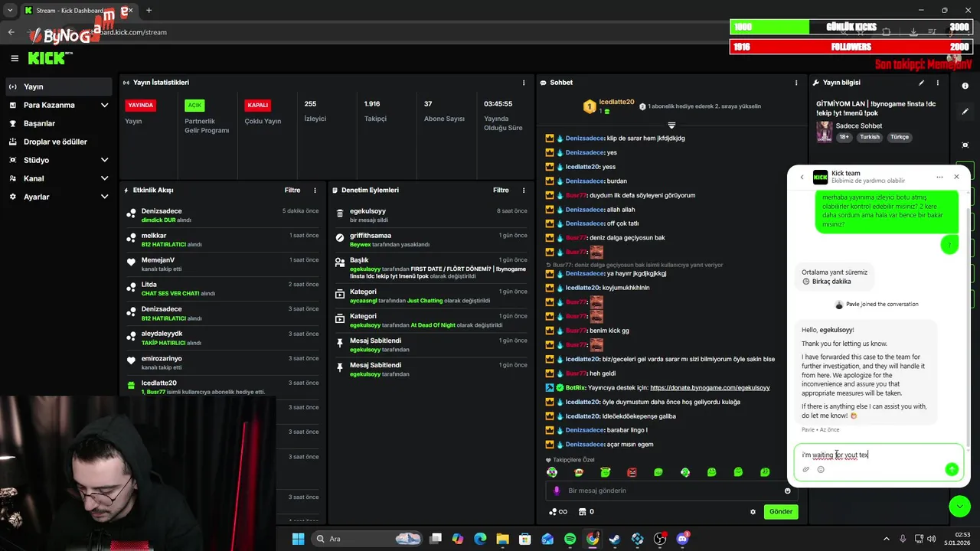Open the channel points infinity icon
The height and width of the screenshot is (551, 980).
coord(558,512)
